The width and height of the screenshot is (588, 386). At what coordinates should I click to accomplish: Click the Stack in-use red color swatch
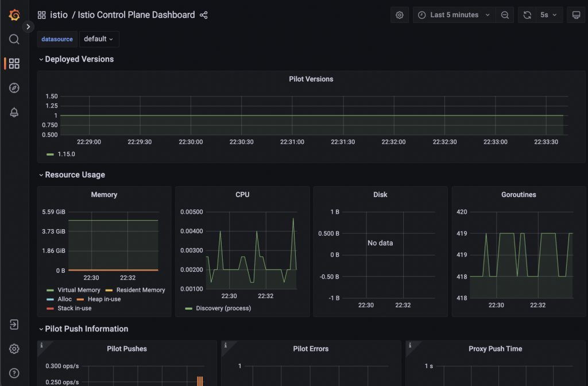click(x=50, y=308)
